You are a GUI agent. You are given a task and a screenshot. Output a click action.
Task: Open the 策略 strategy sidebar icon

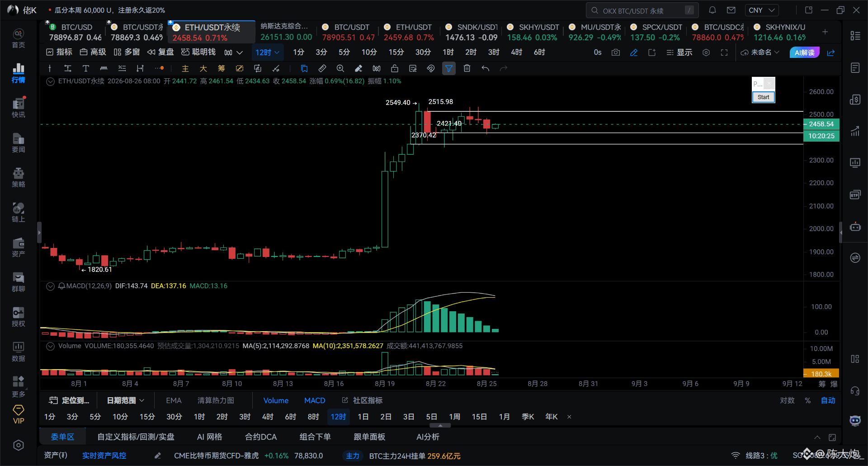click(x=18, y=177)
